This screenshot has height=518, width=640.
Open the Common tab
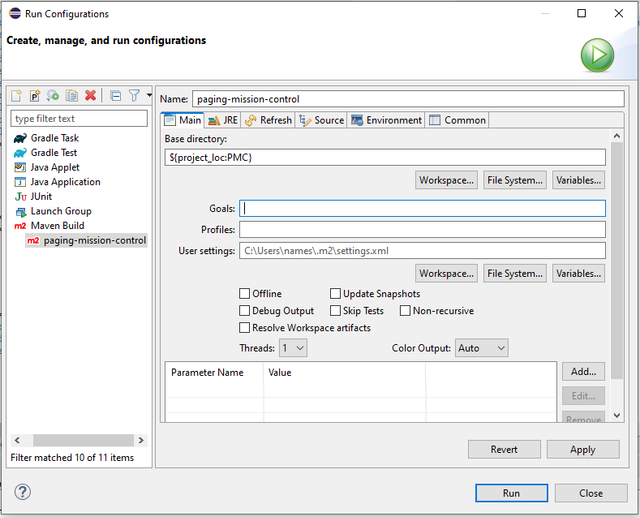(457, 120)
